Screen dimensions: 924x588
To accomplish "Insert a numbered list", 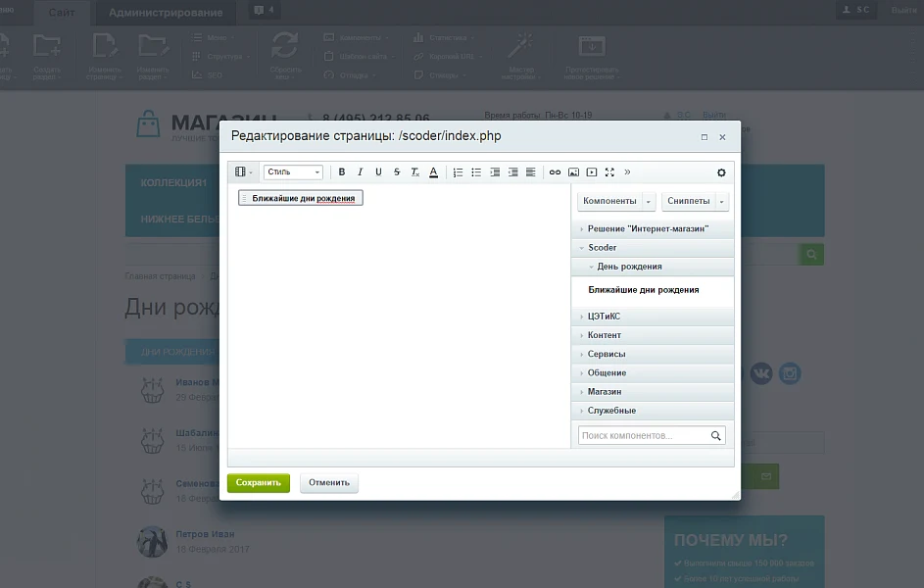I will pos(458,172).
